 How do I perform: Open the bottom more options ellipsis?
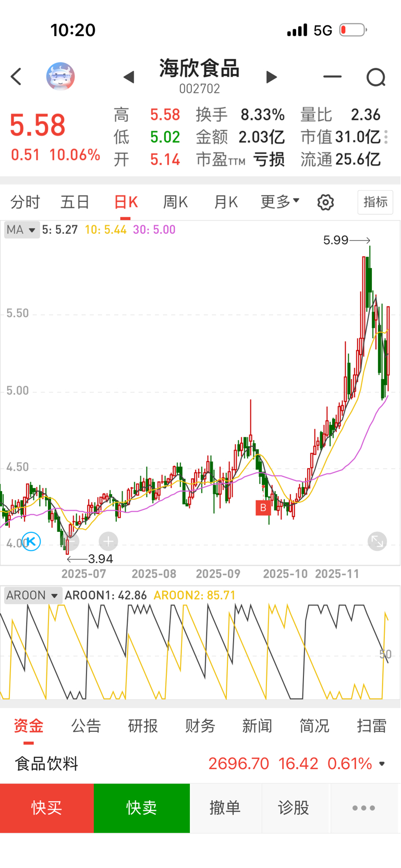[363, 808]
